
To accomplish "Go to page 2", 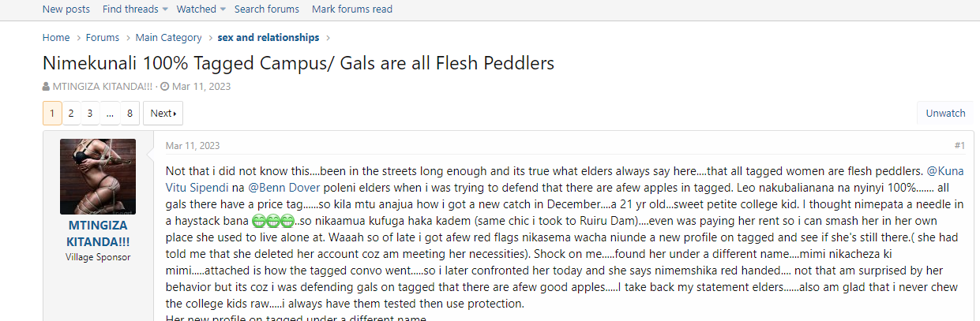I will [x=71, y=114].
